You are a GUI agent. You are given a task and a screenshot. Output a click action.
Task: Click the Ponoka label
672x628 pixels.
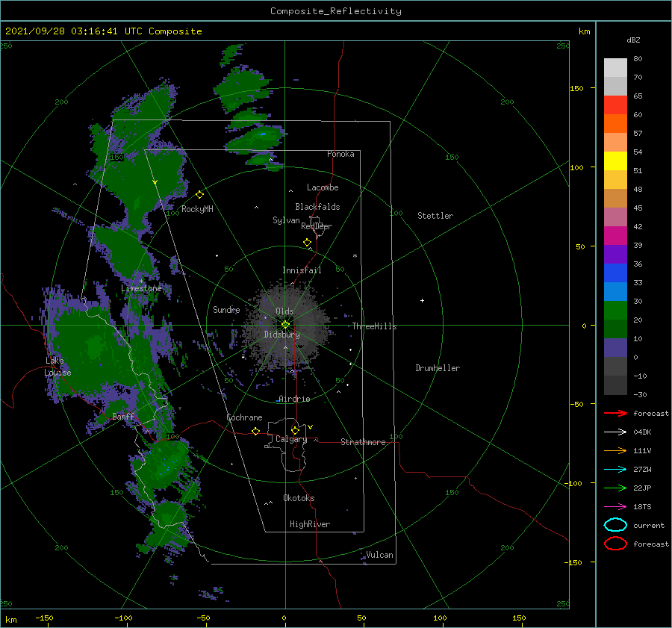(340, 154)
